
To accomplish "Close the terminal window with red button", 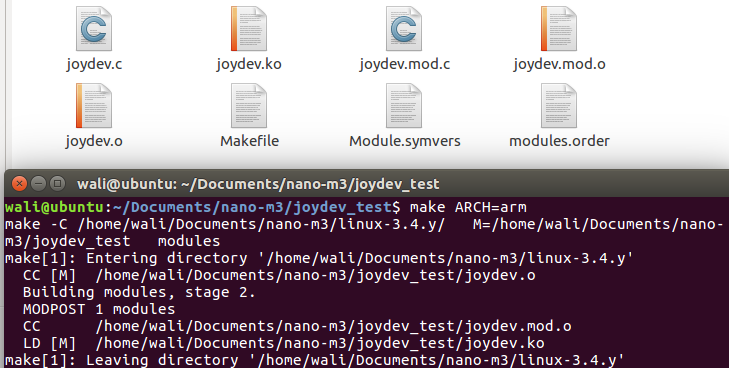I will tap(20, 184).
